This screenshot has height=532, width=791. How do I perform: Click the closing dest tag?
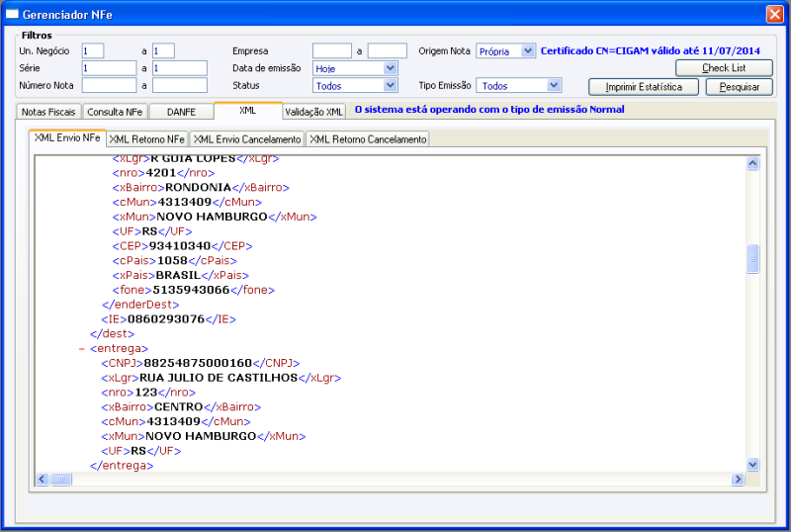point(113,333)
